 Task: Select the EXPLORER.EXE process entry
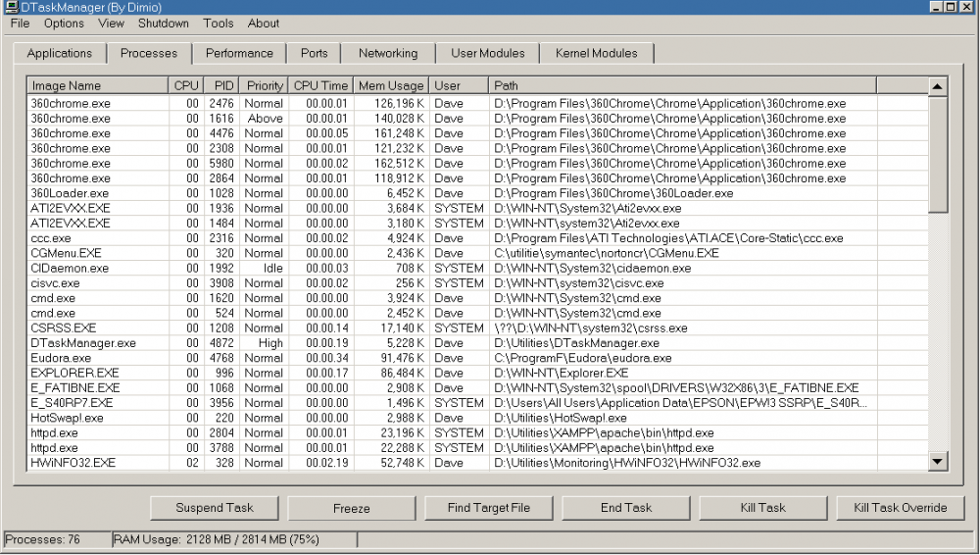point(75,373)
